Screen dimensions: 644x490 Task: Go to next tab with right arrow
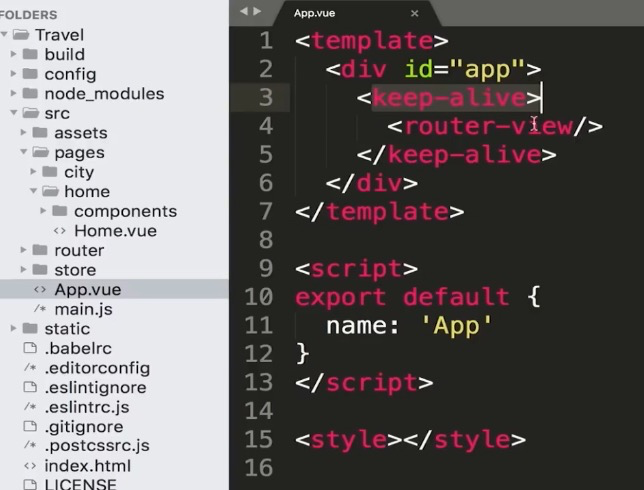click(257, 11)
